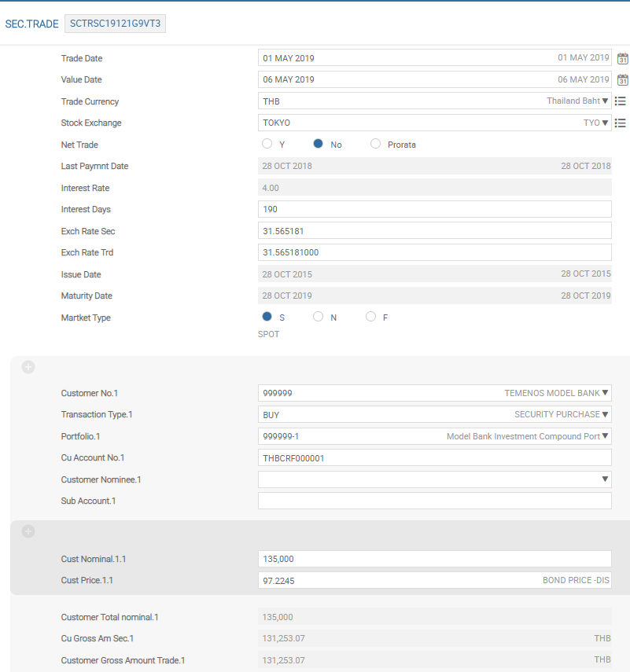Choose Market Type F radio button
This screenshot has width=630, height=672.
click(x=370, y=317)
